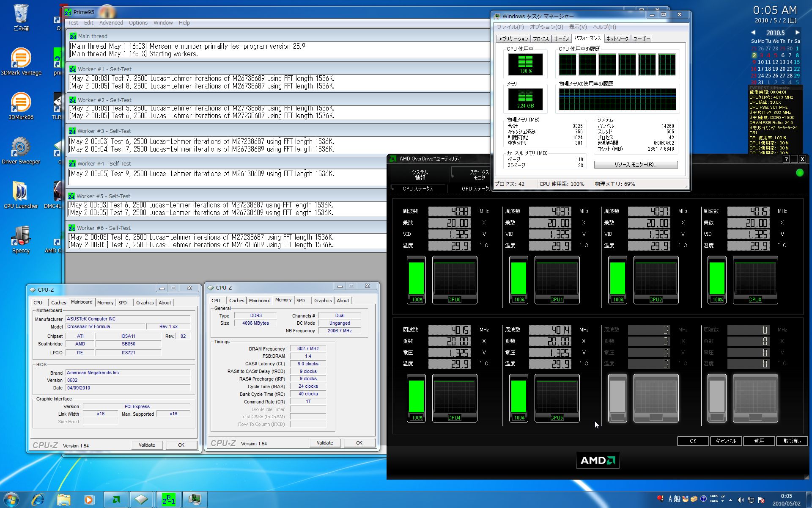Click リソース モニター(R)... button in Task Manager
This screenshot has width=812, height=508.
click(636, 165)
